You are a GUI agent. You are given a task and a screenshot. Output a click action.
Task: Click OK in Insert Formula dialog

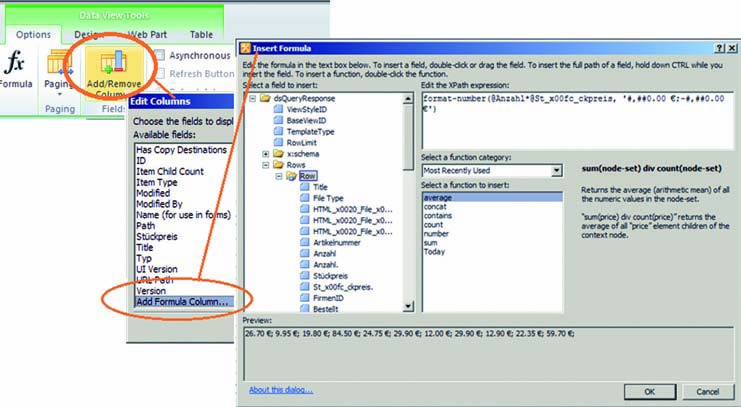(x=650, y=391)
